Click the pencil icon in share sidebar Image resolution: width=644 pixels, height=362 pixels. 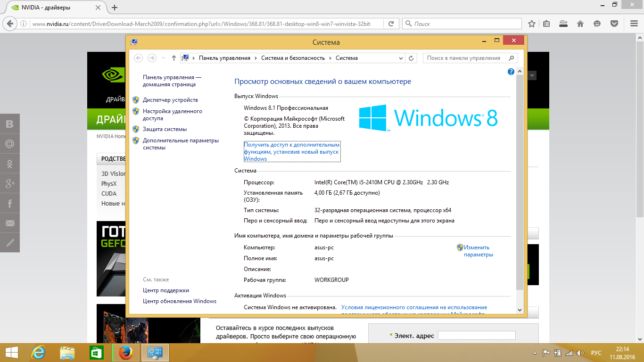[x=10, y=243]
